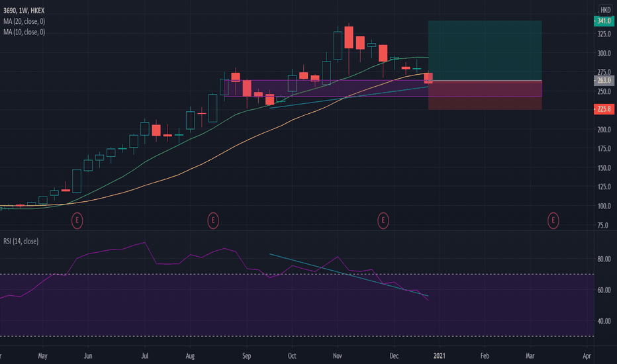Click the May label on the time axis
Viewport: 617px width, 364px height.
pyautogui.click(x=42, y=356)
